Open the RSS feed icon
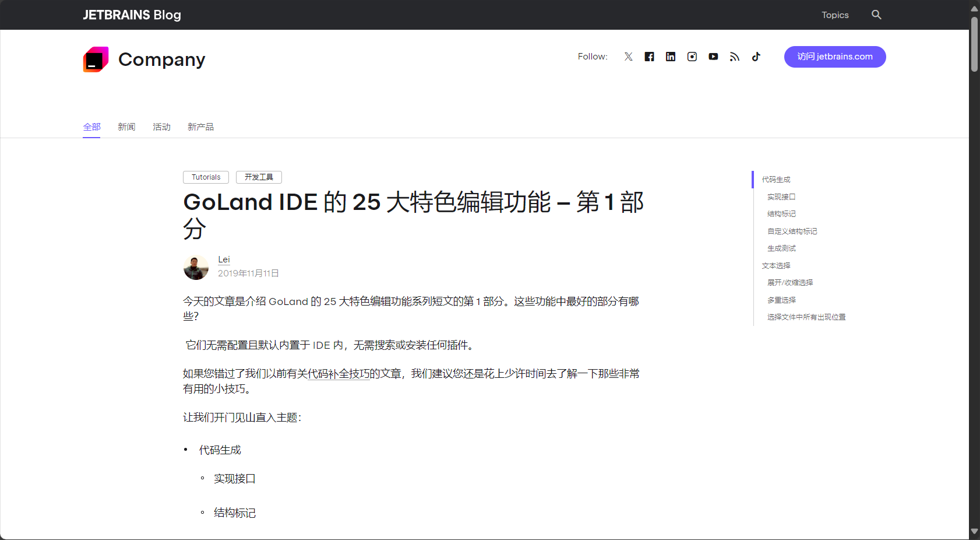The height and width of the screenshot is (540, 980). (x=735, y=57)
